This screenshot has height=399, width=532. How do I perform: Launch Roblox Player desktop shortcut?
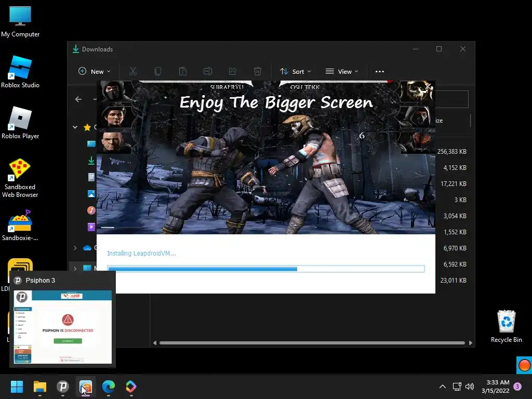coord(20,123)
